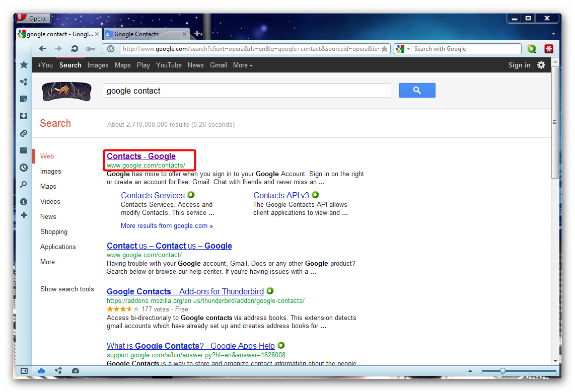Open Images in Google top bar
575x392 pixels.
point(98,65)
